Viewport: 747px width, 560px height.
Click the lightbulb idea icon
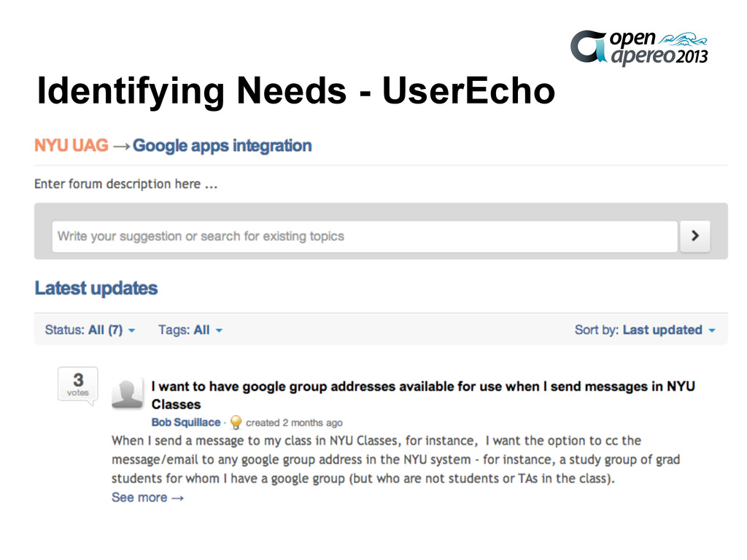(236, 422)
